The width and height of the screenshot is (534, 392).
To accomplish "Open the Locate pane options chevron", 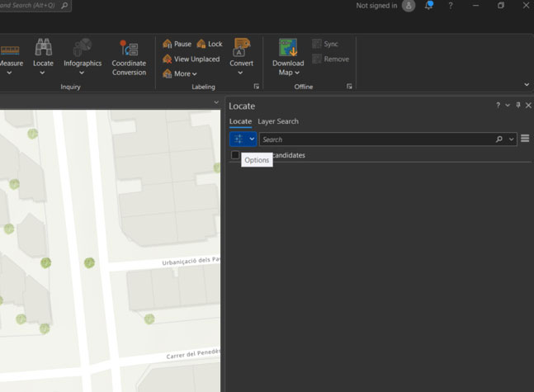I will pyautogui.click(x=508, y=106).
